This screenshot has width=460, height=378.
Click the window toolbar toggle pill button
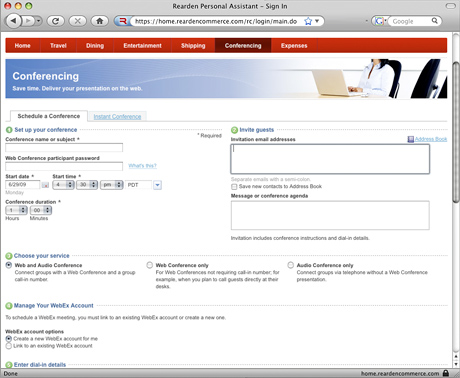(451, 6)
